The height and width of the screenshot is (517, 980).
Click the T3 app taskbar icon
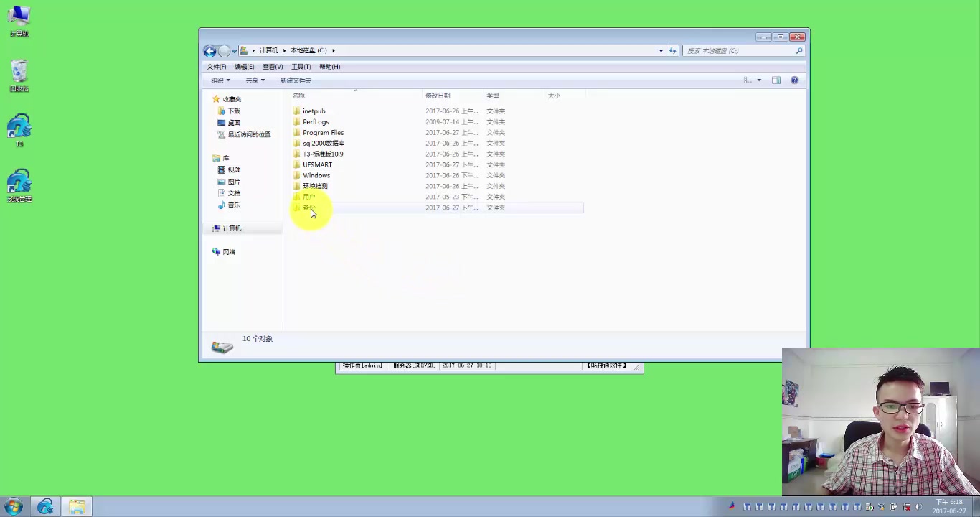pyautogui.click(x=45, y=507)
